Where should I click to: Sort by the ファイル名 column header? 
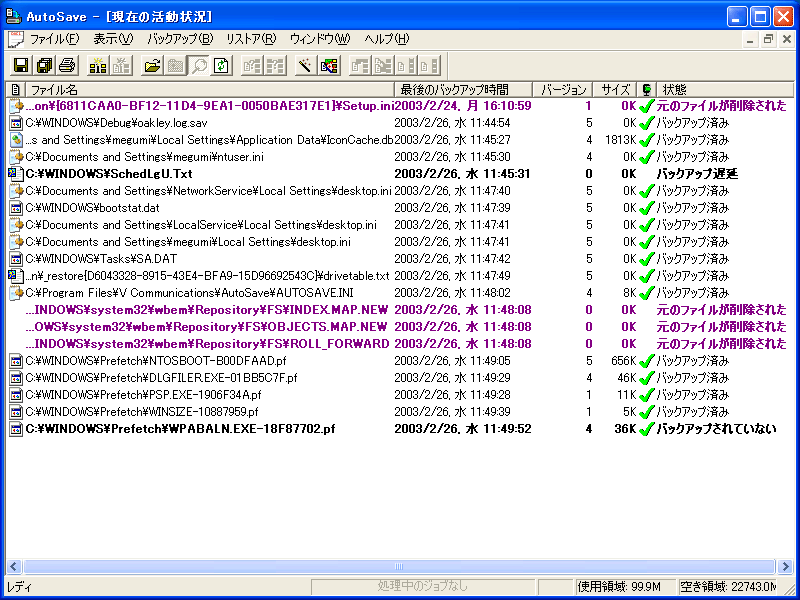click(210, 90)
